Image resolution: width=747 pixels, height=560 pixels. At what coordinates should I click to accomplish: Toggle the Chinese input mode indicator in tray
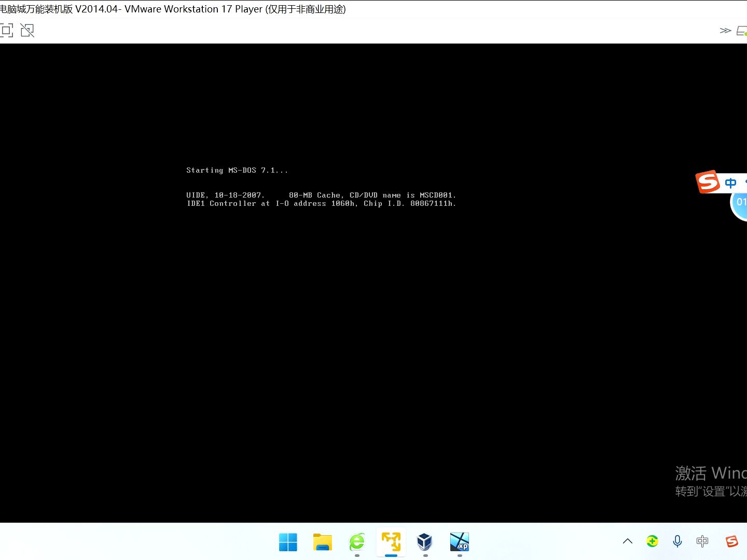click(x=702, y=541)
